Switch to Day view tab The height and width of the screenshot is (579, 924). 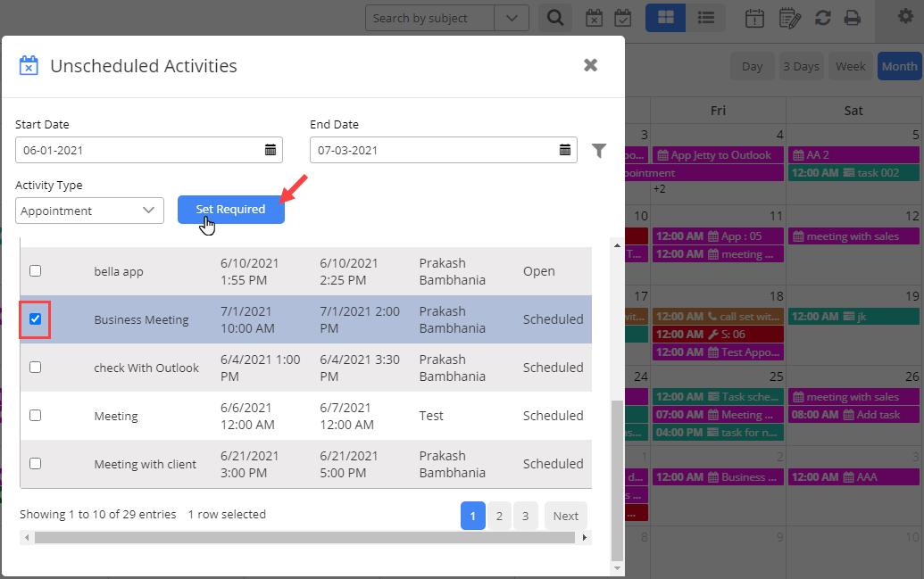click(x=752, y=66)
